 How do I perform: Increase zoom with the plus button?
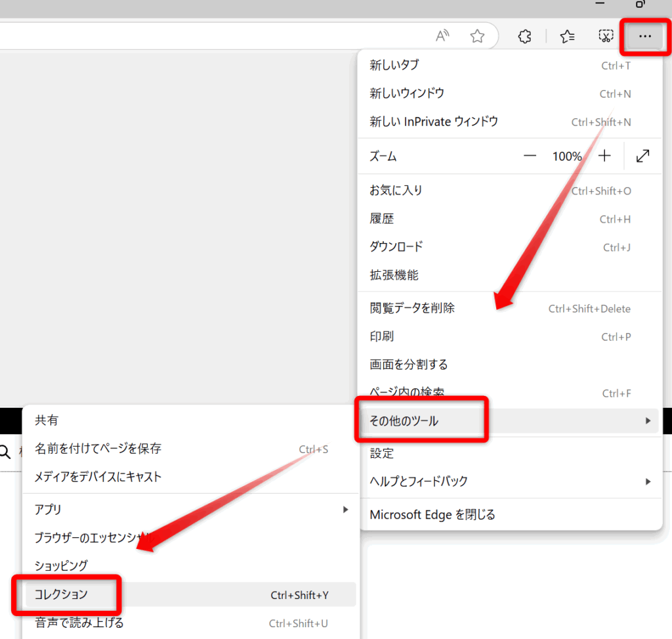604,156
